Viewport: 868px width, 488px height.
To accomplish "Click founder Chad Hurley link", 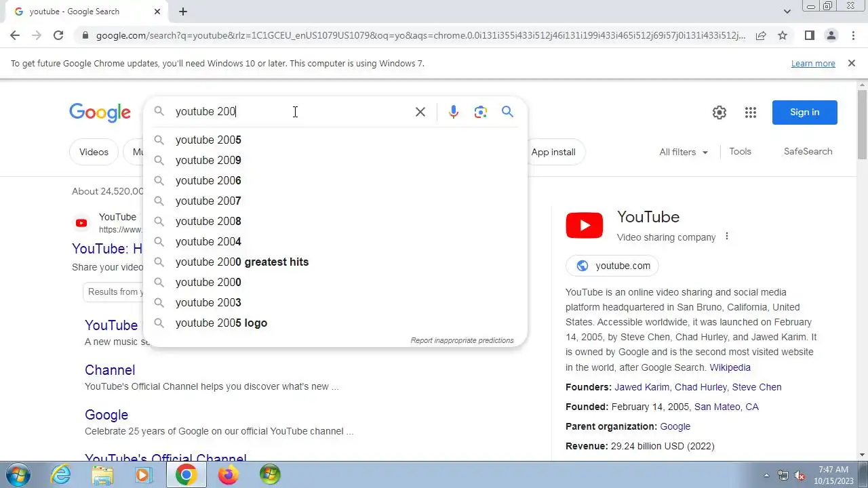I will 701,387.
